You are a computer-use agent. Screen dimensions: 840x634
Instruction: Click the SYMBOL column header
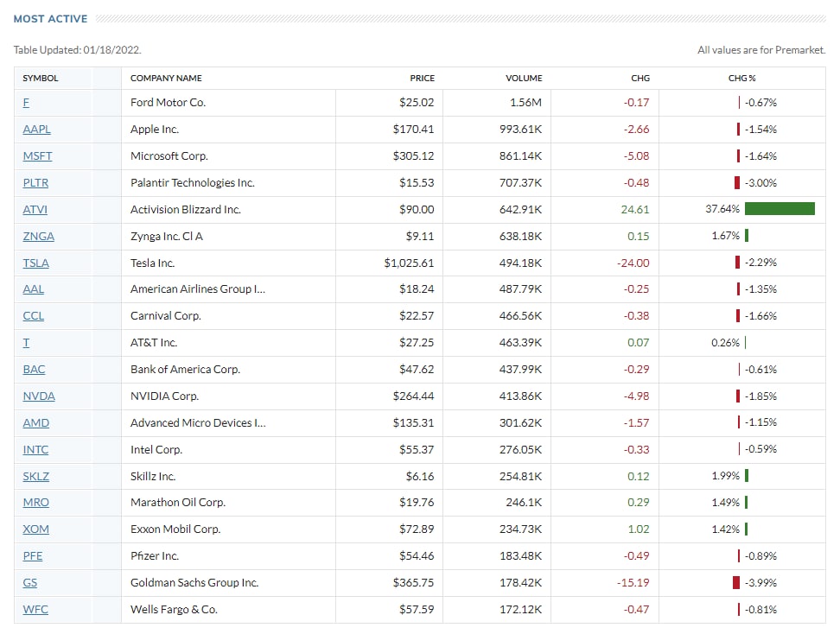click(x=41, y=79)
